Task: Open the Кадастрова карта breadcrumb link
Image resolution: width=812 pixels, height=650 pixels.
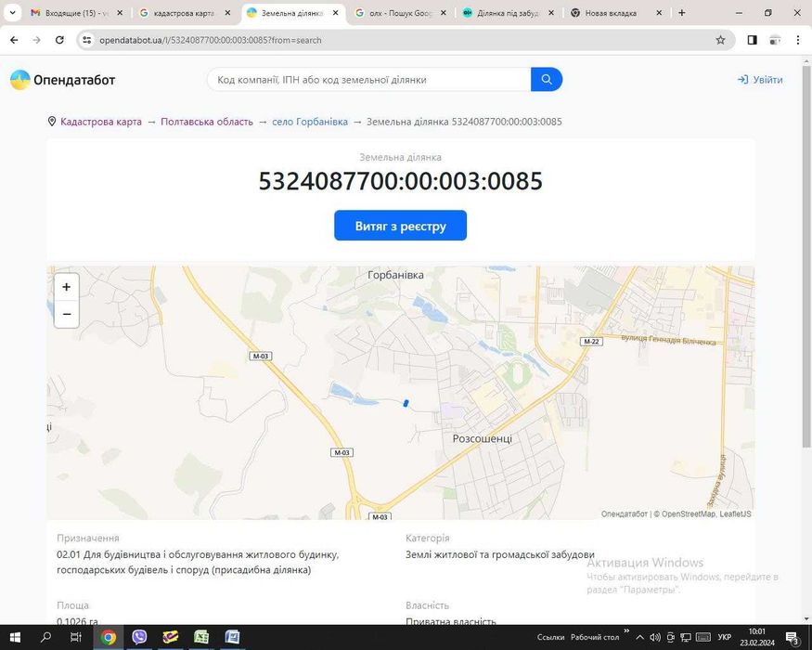Action: coord(101,122)
